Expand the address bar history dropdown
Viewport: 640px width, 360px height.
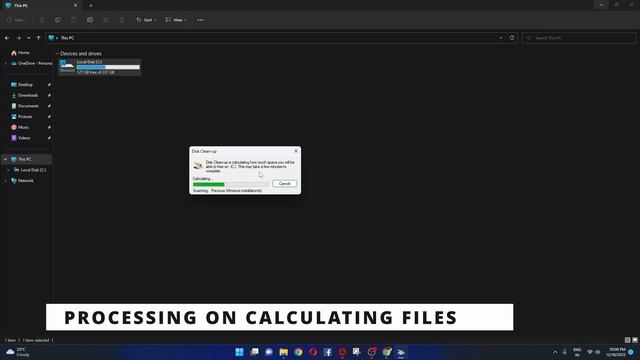501,38
